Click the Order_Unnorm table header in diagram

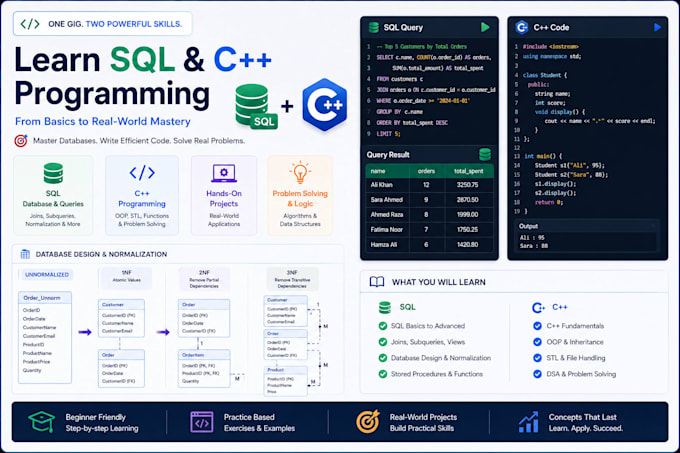point(45,298)
